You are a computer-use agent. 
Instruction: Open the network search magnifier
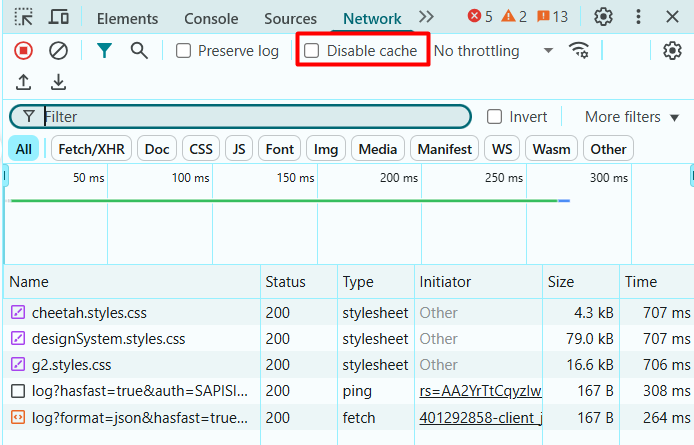[139, 50]
